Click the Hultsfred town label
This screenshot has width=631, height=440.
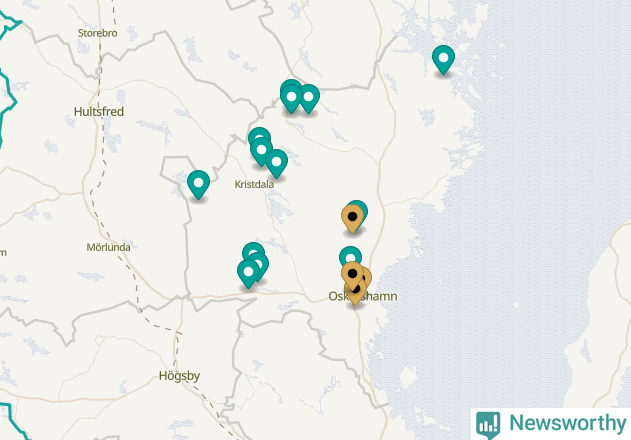[x=99, y=112]
